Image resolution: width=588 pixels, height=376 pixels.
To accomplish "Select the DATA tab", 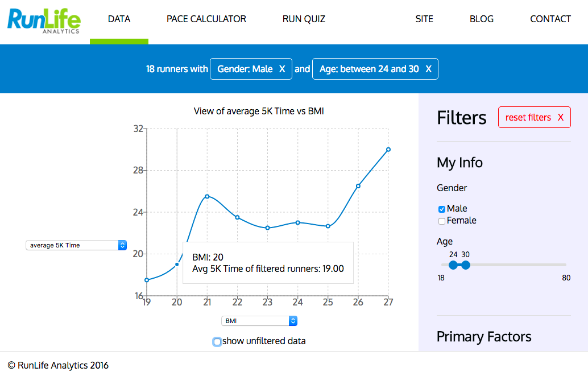I will (x=119, y=19).
